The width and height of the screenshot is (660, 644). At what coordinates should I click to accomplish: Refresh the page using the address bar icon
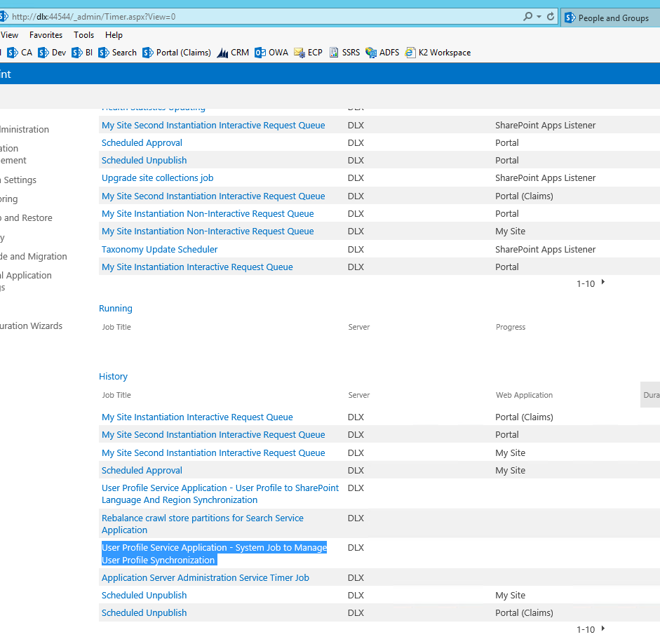[x=551, y=17]
